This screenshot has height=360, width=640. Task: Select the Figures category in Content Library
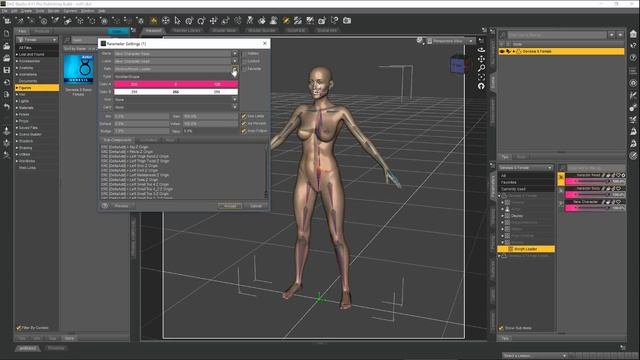[37, 88]
